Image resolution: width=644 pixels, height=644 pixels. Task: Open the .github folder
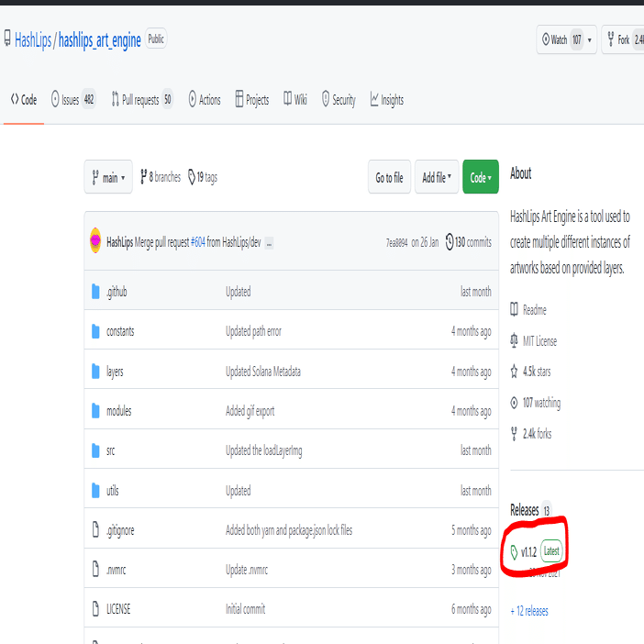tap(117, 292)
